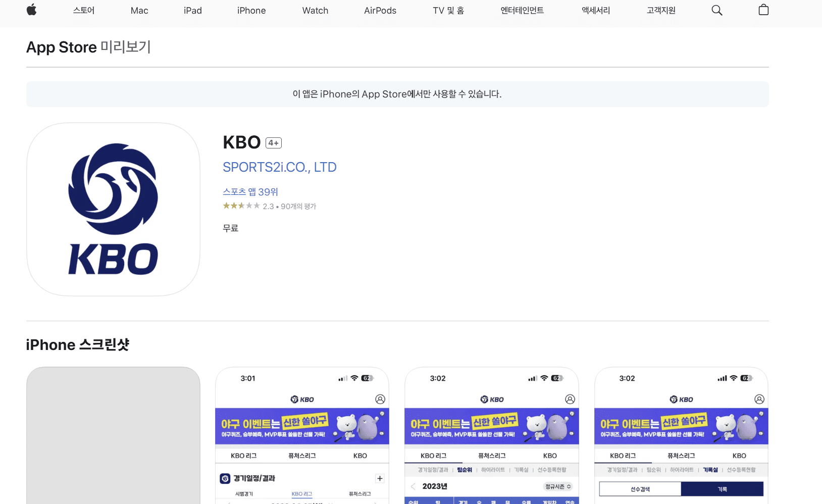Click the App Store 미리보기 heading

coord(88,47)
